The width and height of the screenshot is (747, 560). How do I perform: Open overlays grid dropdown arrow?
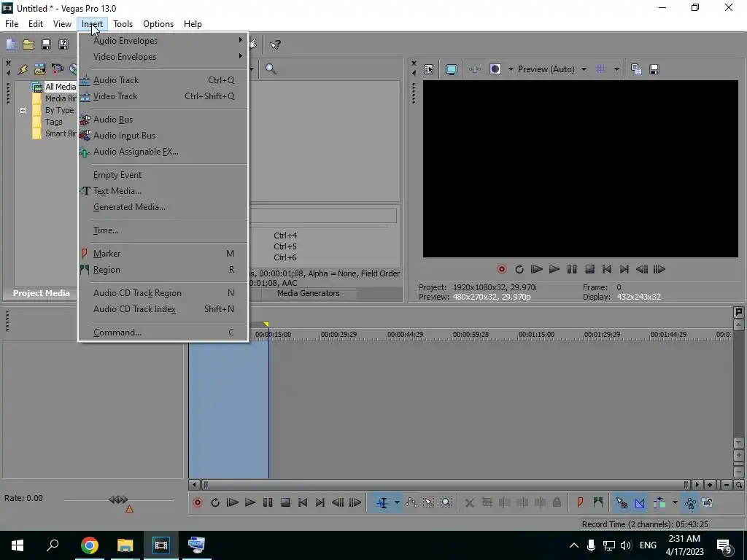[x=616, y=69]
